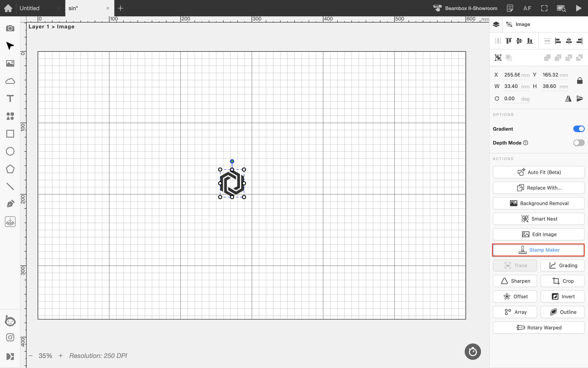Edit the rotation degree field
Image resolution: width=588 pixels, height=368 pixels.
click(516, 99)
